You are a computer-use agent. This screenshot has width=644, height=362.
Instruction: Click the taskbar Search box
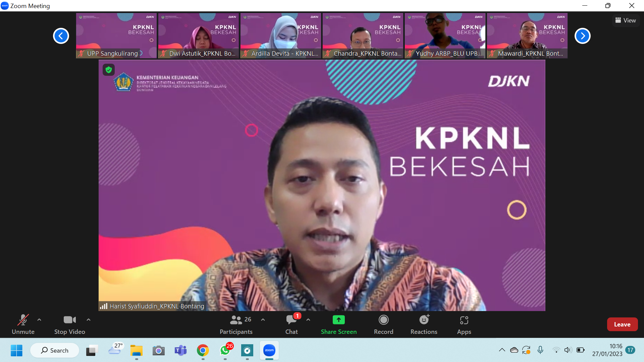pyautogui.click(x=55, y=350)
